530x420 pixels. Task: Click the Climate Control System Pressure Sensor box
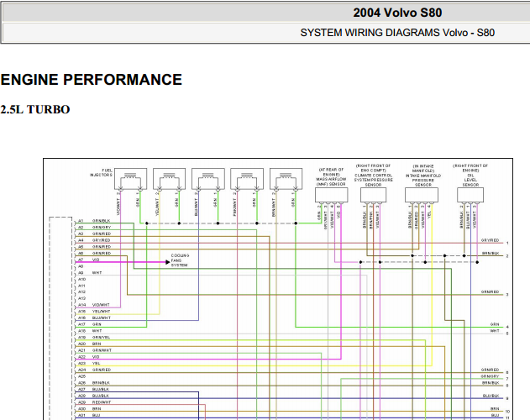click(x=373, y=195)
